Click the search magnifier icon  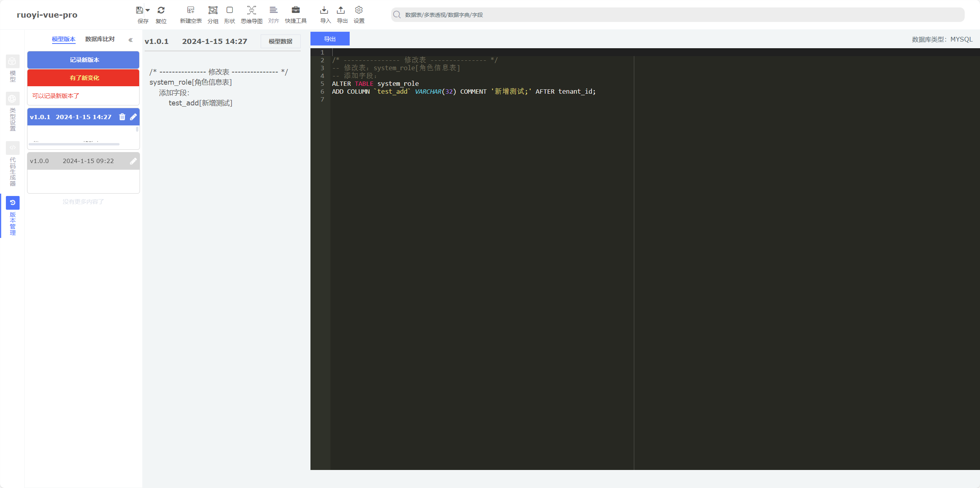[397, 15]
